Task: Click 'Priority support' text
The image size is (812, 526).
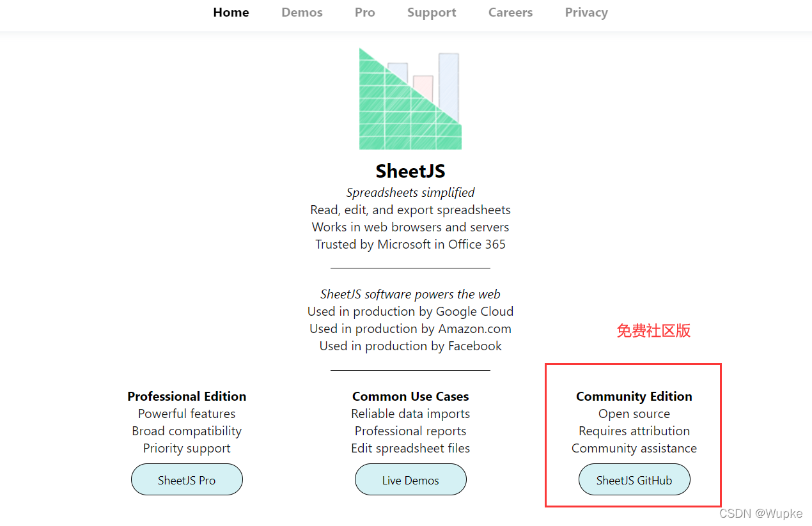Action: (x=187, y=448)
